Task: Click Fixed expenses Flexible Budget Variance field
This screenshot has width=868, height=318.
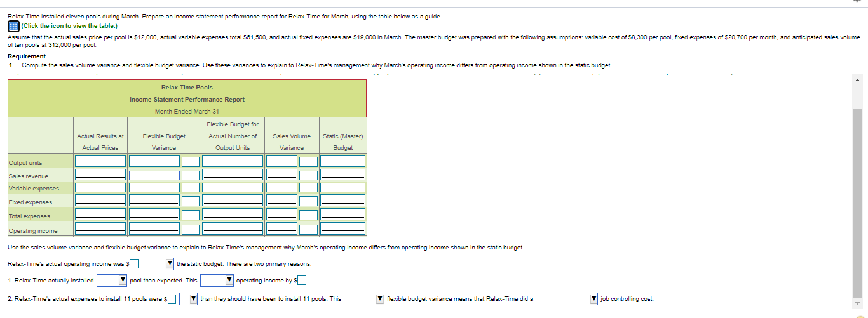Action: coord(154,201)
